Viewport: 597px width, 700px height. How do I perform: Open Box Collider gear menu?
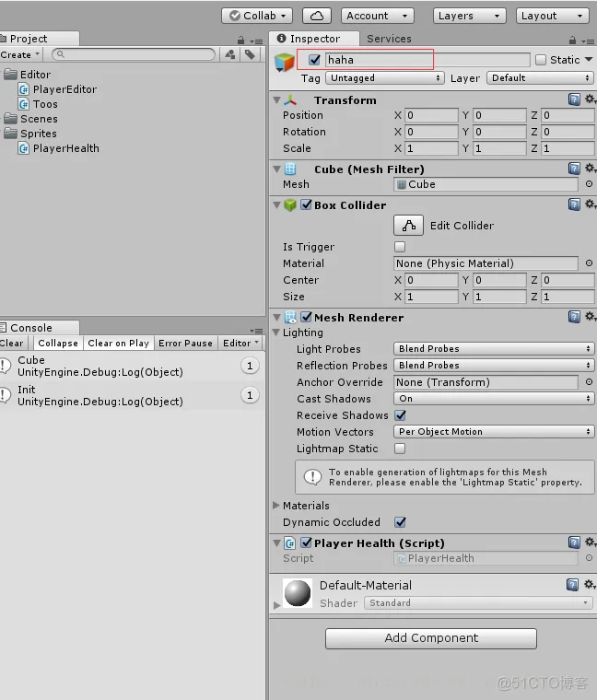click(591, 204)
